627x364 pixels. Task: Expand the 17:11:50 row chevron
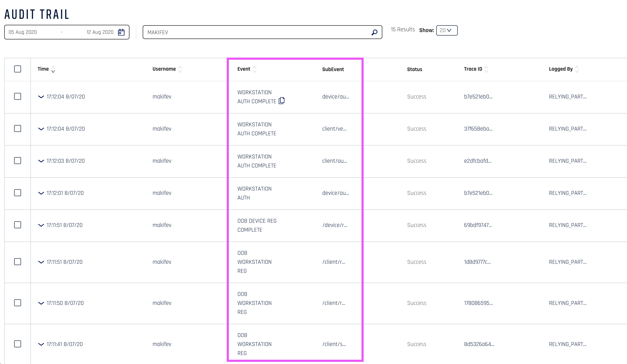click(x=41, y=303)
